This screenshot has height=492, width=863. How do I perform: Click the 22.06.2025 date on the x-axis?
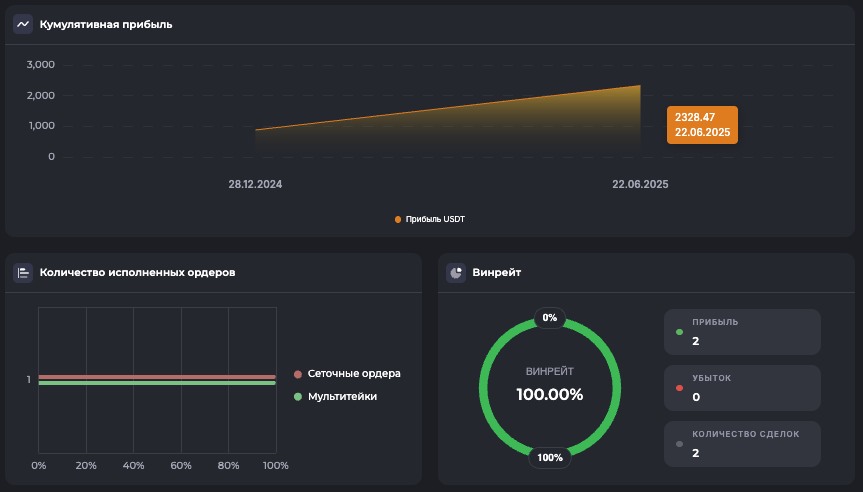point(640,184)
